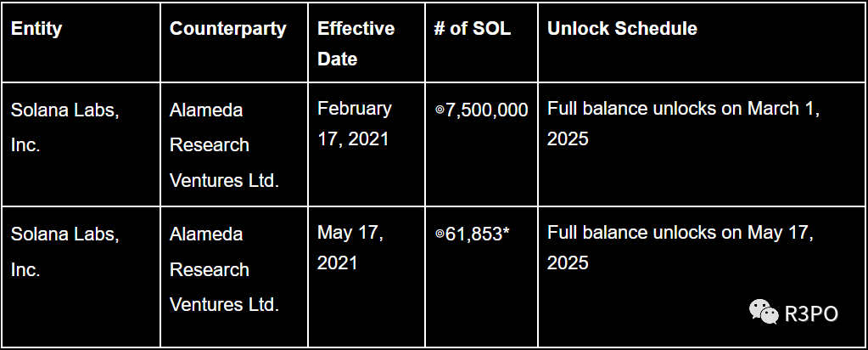The width and height of the screenshot is (868, 350).
Task: Click the # of SOL header
Action: pyautogui.click(x=473, y=29)
